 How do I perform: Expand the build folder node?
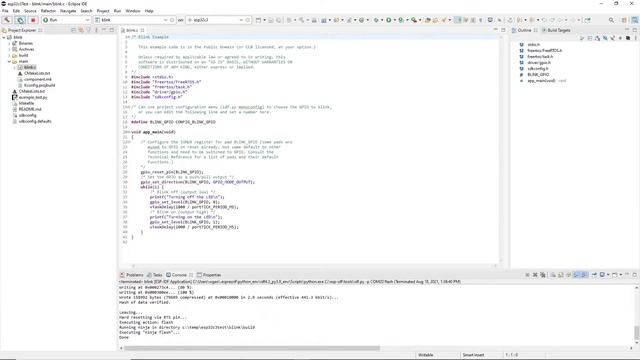9,55
